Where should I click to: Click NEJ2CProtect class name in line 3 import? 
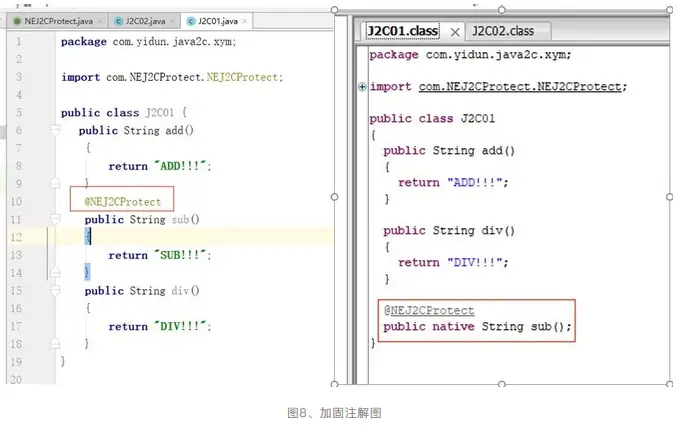[x=242, y=77]
